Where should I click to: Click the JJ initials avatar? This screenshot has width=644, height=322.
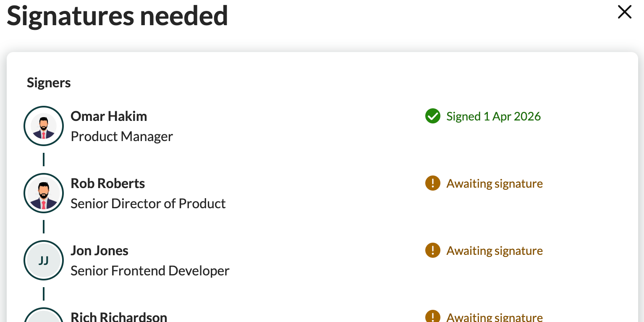(x=44, y=260)
